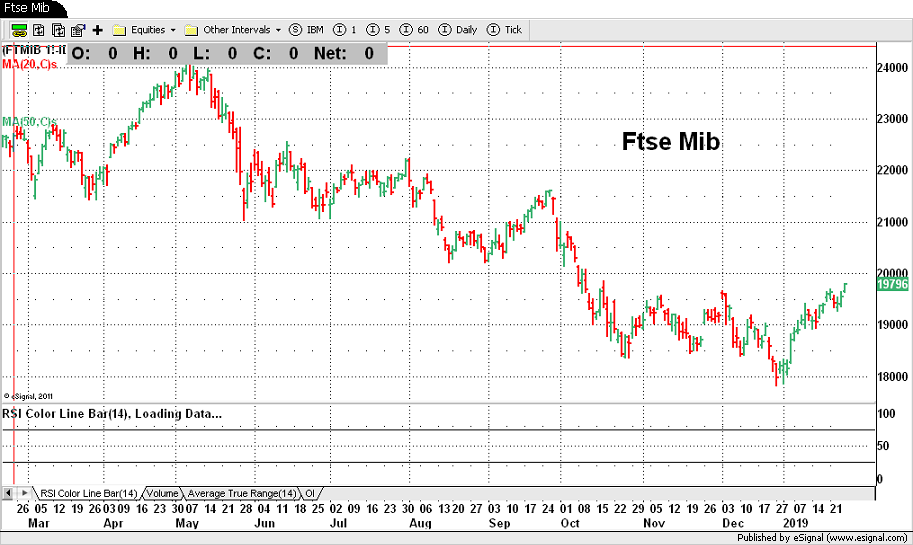Expand the Other Intervals dropdown arrow
The width and height of the screenshot is (913, 545).
278,30
